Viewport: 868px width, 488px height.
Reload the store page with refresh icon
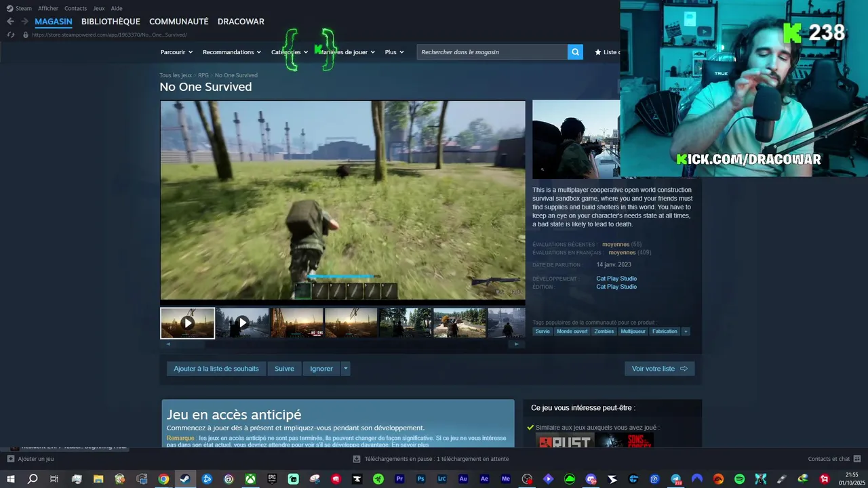point(10,35)
